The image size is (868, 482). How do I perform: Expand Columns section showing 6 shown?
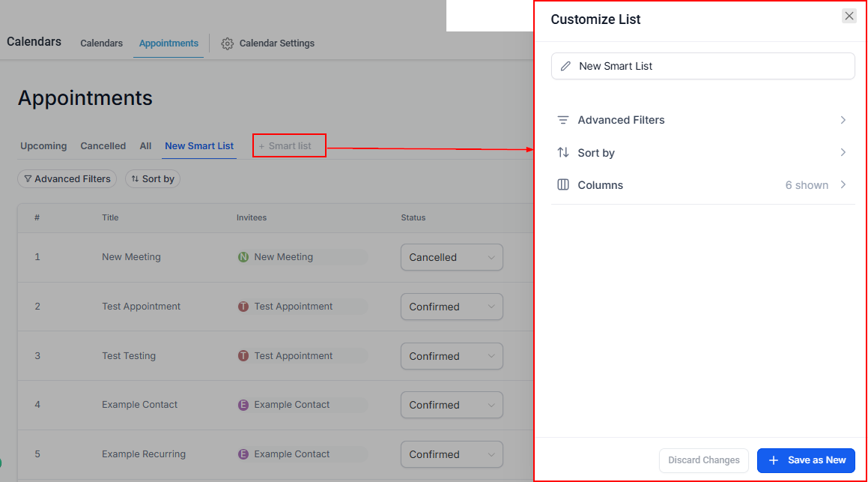coord(843,185)
